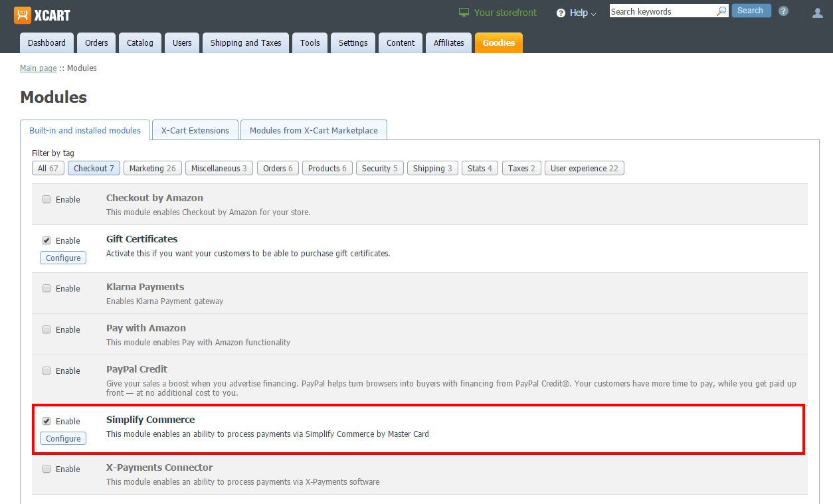This screenshot has height=504, width=833.
Task: Filter by Orders 6 tag
Action: tap(278, 168)
